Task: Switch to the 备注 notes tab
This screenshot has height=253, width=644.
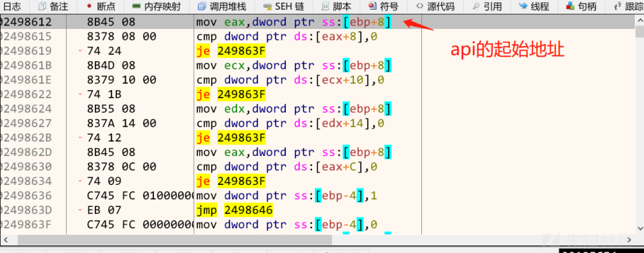Action: click(x=54, y=6)
